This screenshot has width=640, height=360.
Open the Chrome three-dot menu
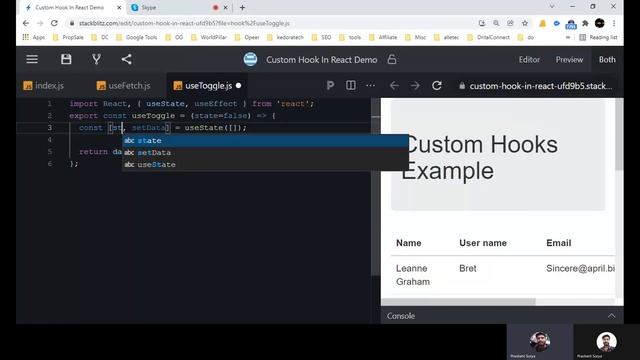[x=614, y=23]
